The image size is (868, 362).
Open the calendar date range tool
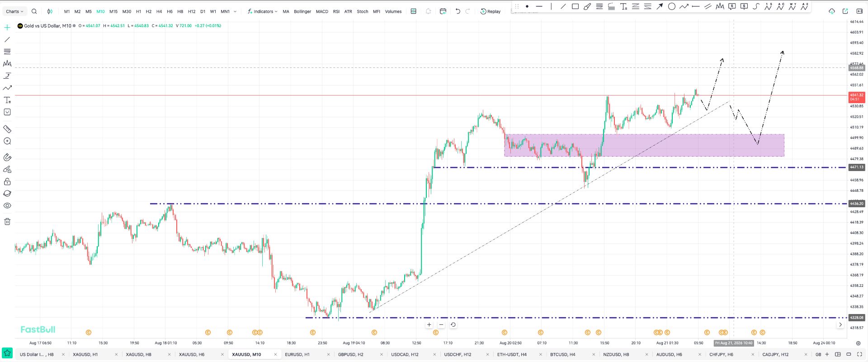pos(443,11)
